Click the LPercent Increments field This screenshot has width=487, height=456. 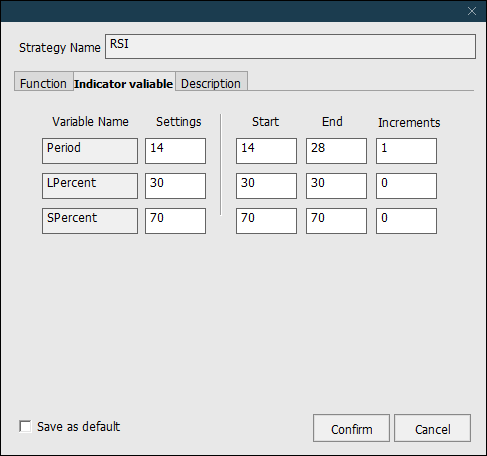point(406,186)
